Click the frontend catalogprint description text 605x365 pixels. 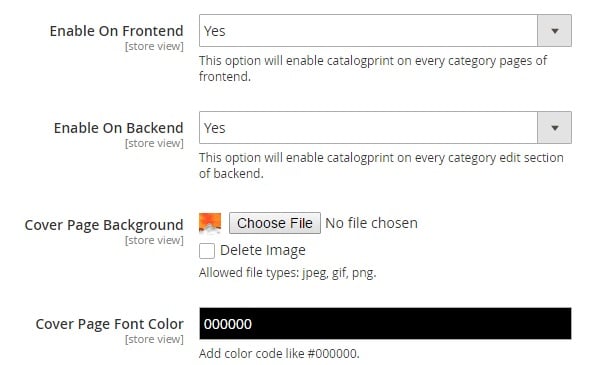point(373,68)
